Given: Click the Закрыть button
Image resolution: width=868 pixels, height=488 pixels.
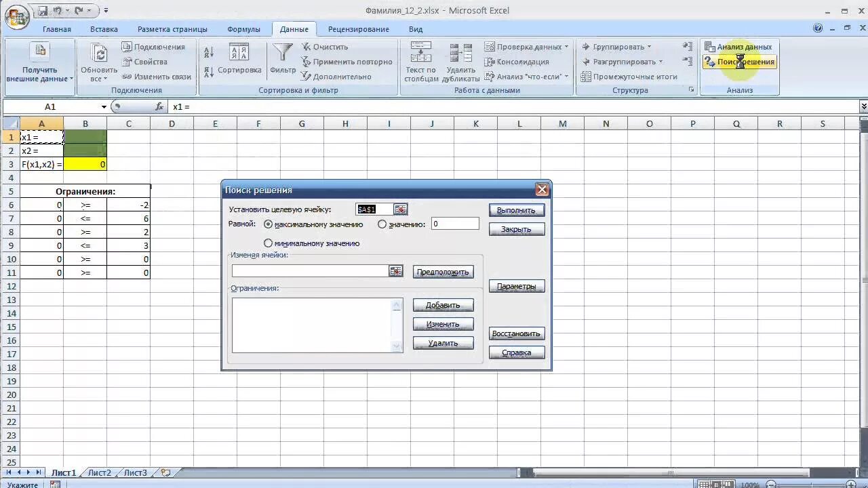Looking at the screenshot, I should coord(517,229).
